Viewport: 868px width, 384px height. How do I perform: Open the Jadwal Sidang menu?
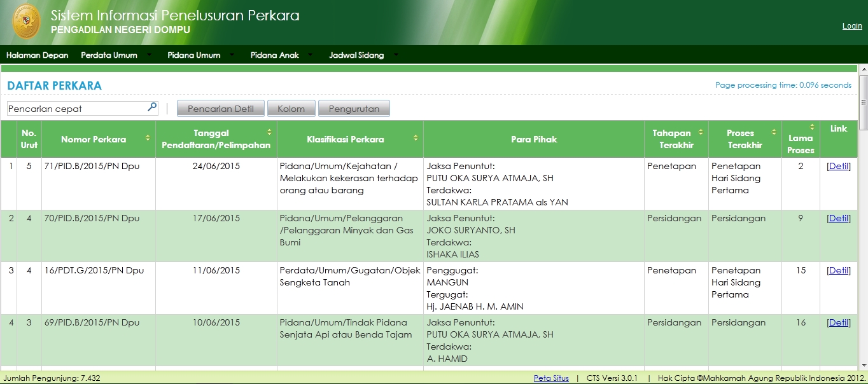(x=356, y=55)
